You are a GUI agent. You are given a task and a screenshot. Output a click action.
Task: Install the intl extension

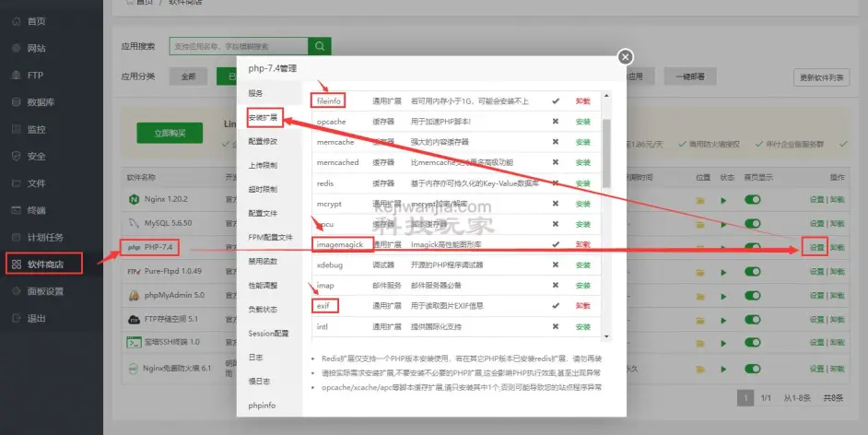click(x=583, y=327)
